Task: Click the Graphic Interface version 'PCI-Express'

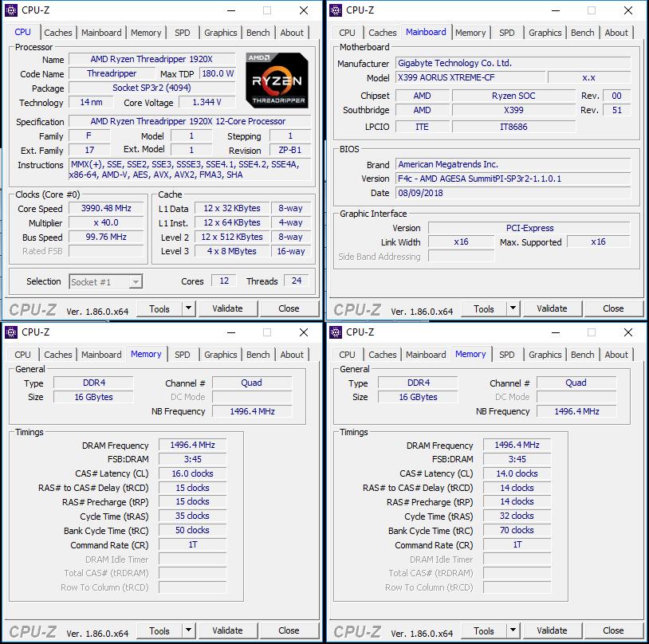Action: [529, 228]
